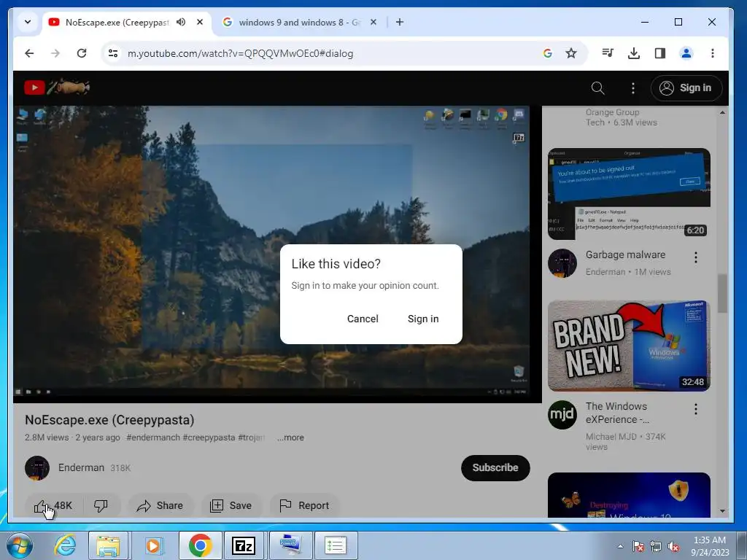Click the page scrollbar thumb
This screenshot has height=560, width=747.
click(x=723, y=294)
